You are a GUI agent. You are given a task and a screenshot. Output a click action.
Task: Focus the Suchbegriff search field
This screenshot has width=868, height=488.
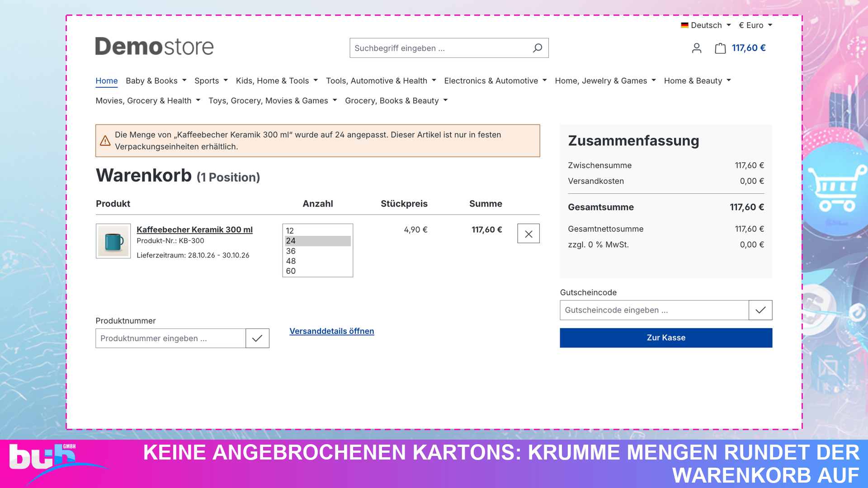(439, 48)
